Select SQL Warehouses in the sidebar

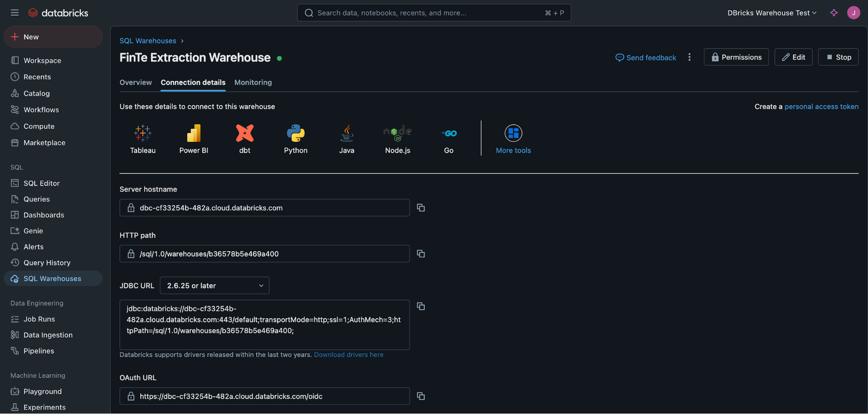[53, 279]
